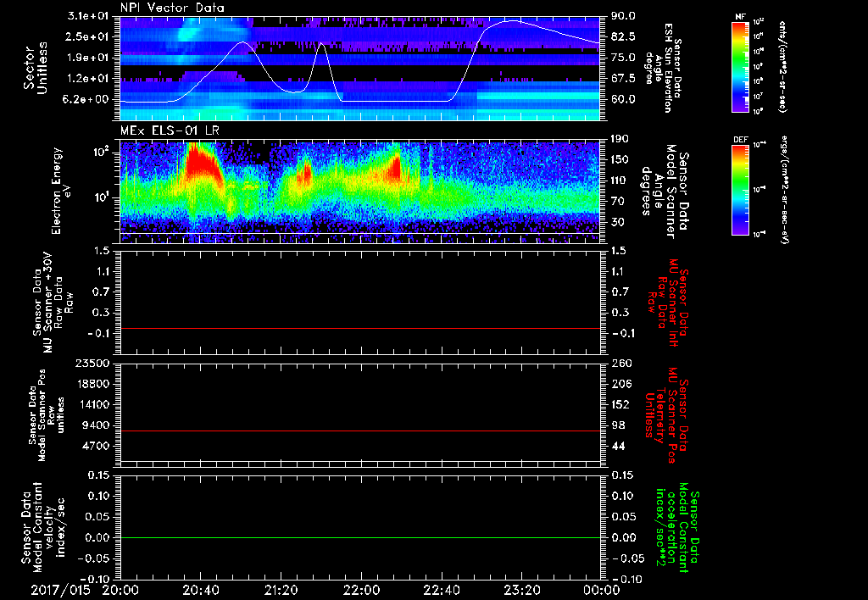Click the 20:40 time tick label
The height and width of the screenshot is (600, 868).
point(201,590)
